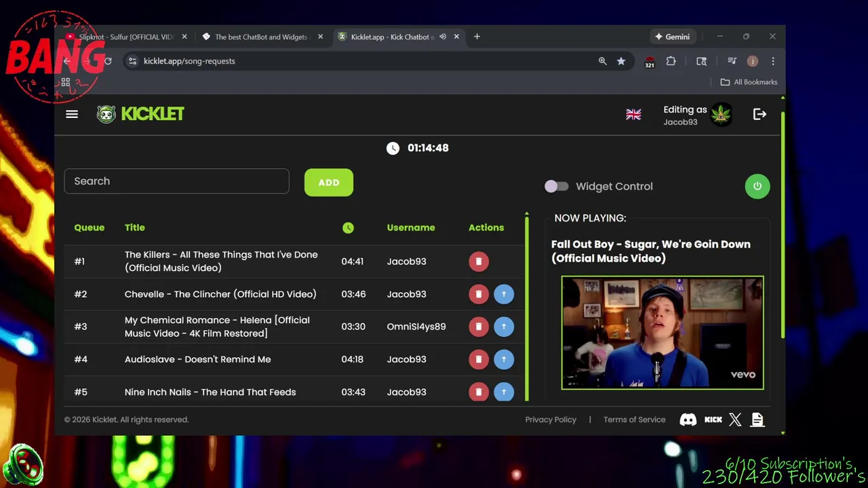Screen dimensions: 868x488
Task: Delete Nine Inch Nails song from queue
Action: click(479, 392)
